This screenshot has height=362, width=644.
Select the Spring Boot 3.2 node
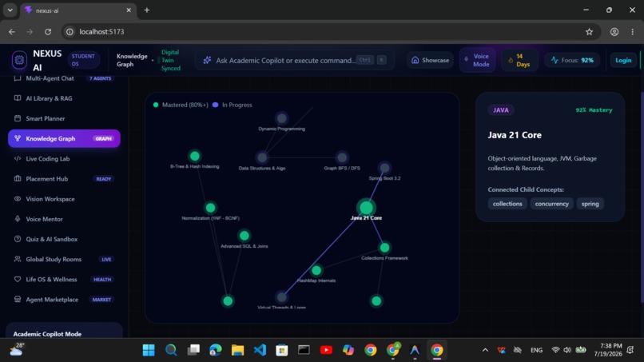[x=384, y=168]
